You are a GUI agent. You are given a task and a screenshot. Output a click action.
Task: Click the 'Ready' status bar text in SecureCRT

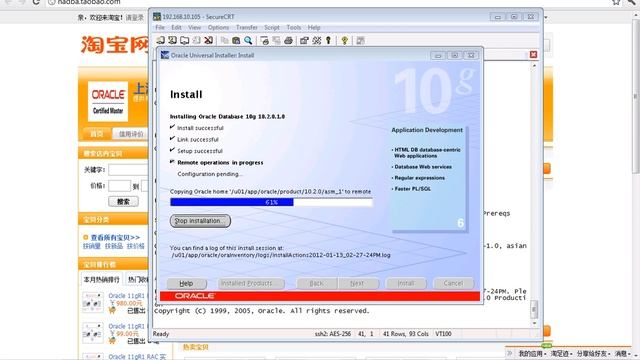click(161, 334)
